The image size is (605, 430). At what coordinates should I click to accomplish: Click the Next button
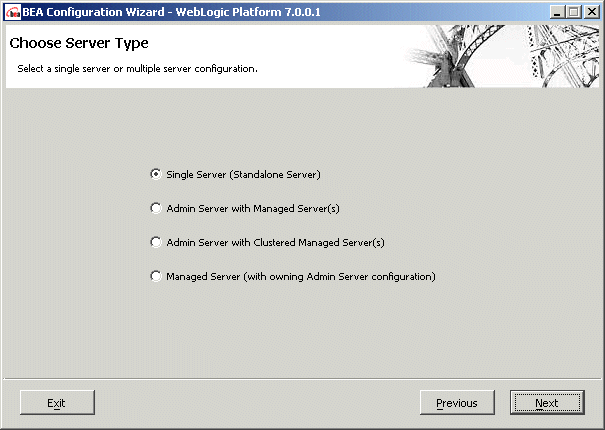pos(547,403)
